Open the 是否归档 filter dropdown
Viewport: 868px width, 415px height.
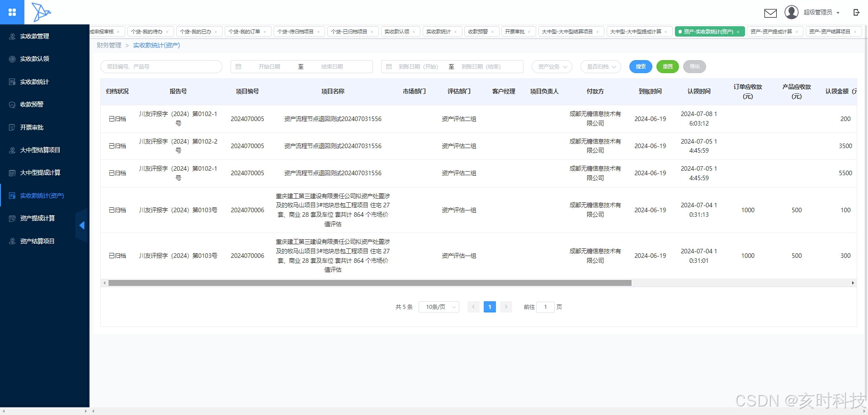[x=600, y=66]
